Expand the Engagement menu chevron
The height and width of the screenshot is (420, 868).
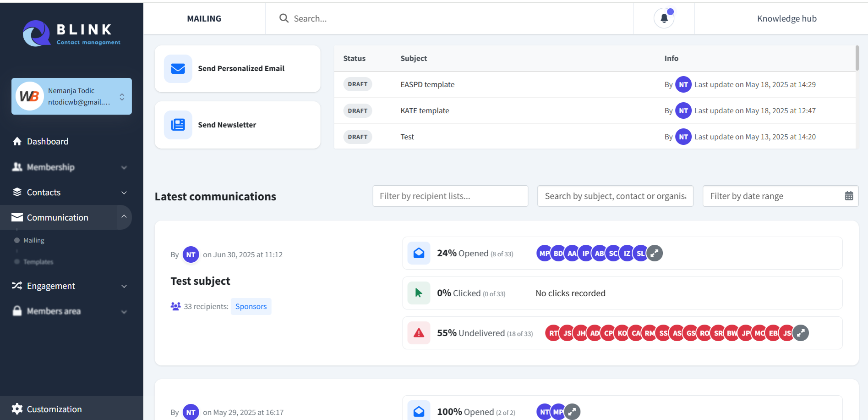(124, 286)
